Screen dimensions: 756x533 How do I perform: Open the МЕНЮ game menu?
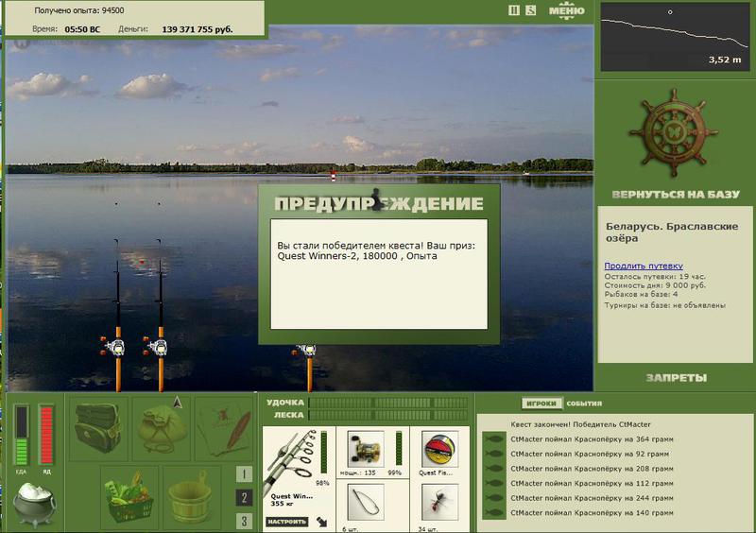point(566,11)
